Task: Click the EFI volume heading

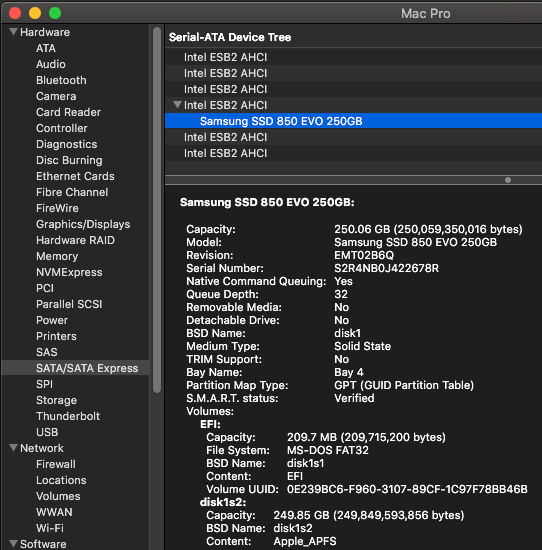Action: (x=210, y=424)
